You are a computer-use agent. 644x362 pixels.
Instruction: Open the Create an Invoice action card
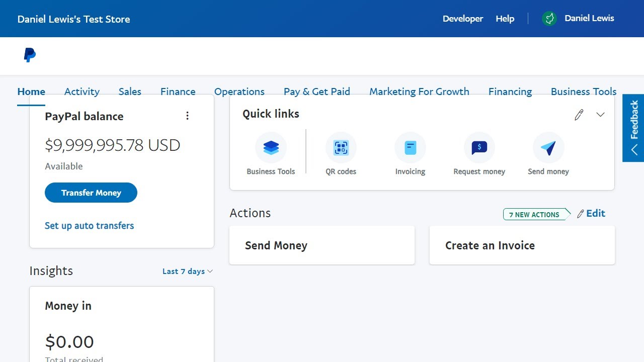click(x=522, y=245)
